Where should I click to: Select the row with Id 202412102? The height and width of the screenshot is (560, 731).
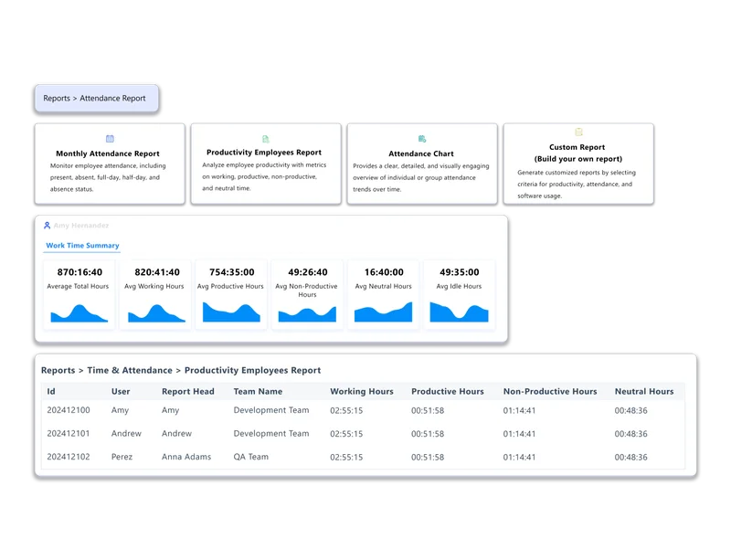(x=363, y=457)
